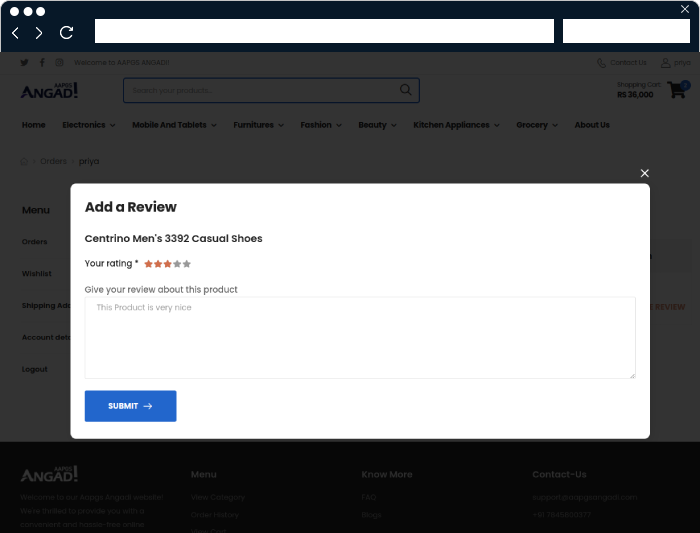Set rating to five stars
Image resolution: width=700 pixels, height=533 pixels.
(187, 264)
